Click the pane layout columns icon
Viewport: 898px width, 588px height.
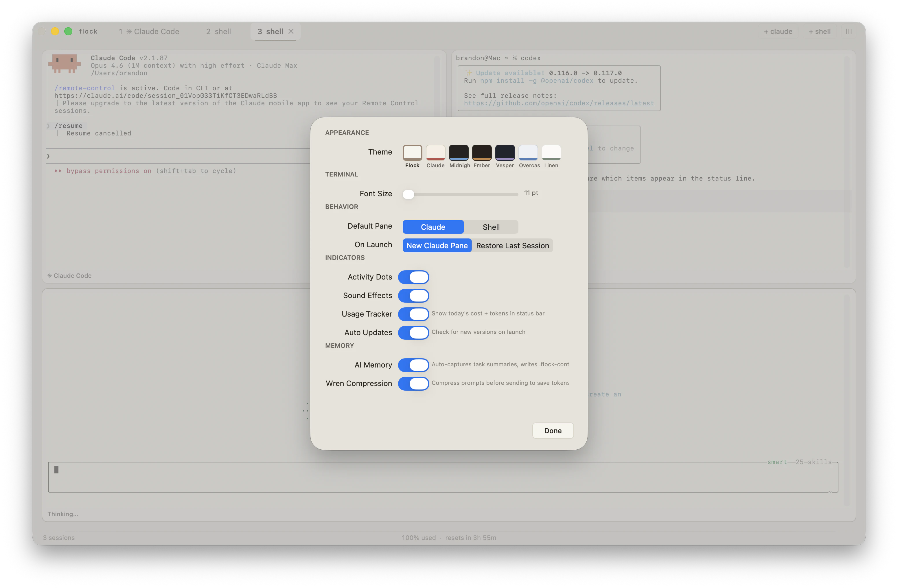[849, 32]
